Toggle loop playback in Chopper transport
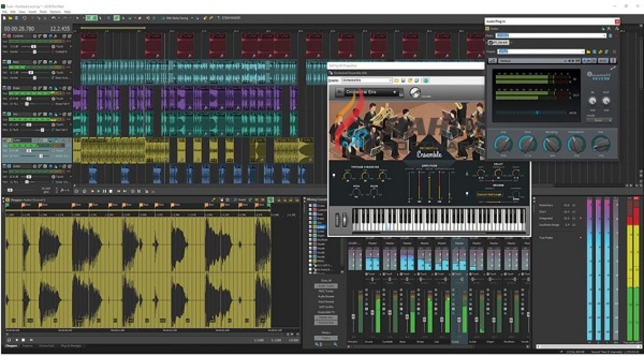 (x=9, y=340)
